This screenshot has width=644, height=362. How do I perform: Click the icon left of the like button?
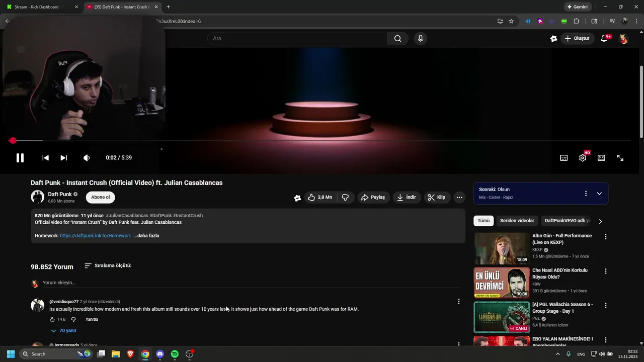[x=297, y=198]
